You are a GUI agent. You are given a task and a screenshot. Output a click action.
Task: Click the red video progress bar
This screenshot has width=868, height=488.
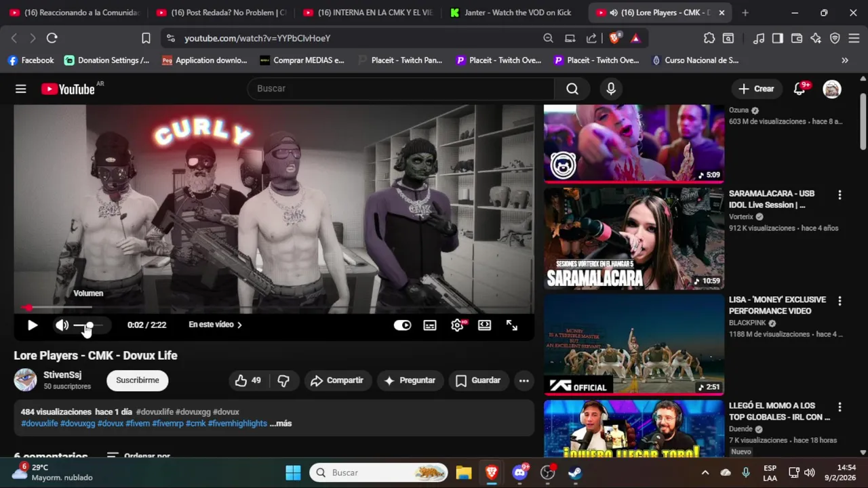coord(274,308)
